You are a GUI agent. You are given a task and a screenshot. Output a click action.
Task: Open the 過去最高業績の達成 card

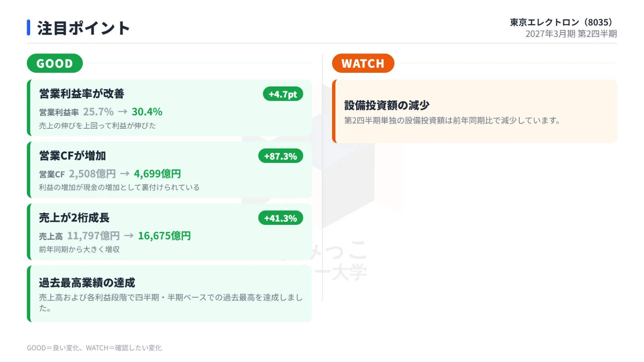169,294
